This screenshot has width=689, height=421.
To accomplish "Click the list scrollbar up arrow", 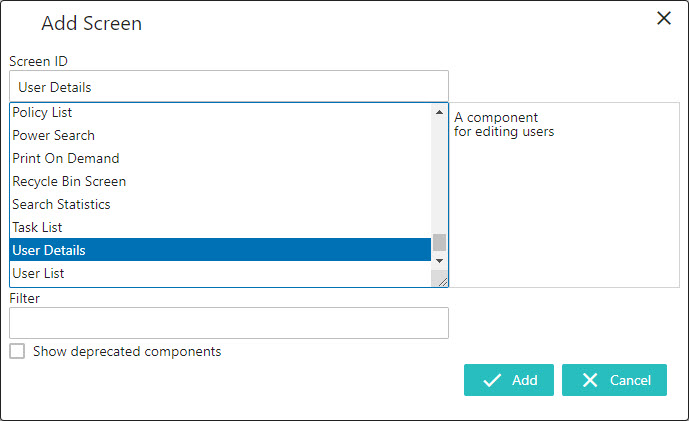I will tap(440, 112).
